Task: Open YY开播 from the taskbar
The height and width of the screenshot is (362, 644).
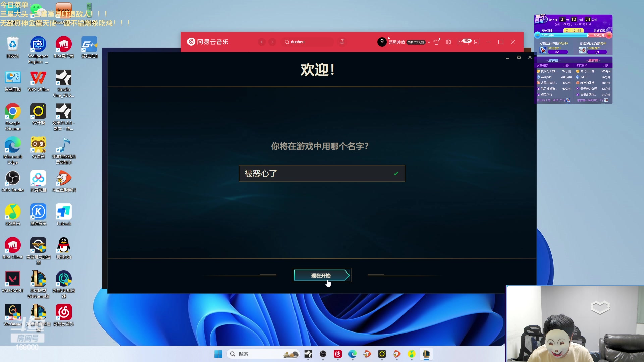Action: 382,354
